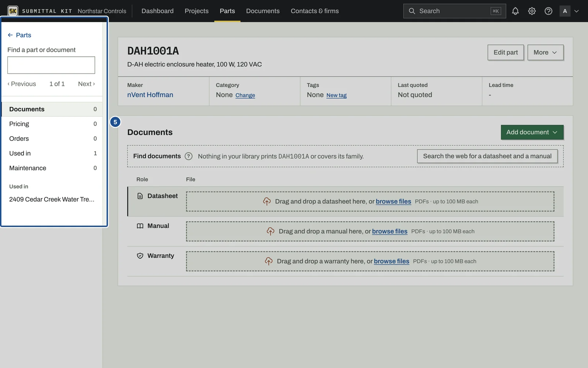Screen dimensions: 588x368
Task: Open the notifications bell
Action: pos(515,11)
